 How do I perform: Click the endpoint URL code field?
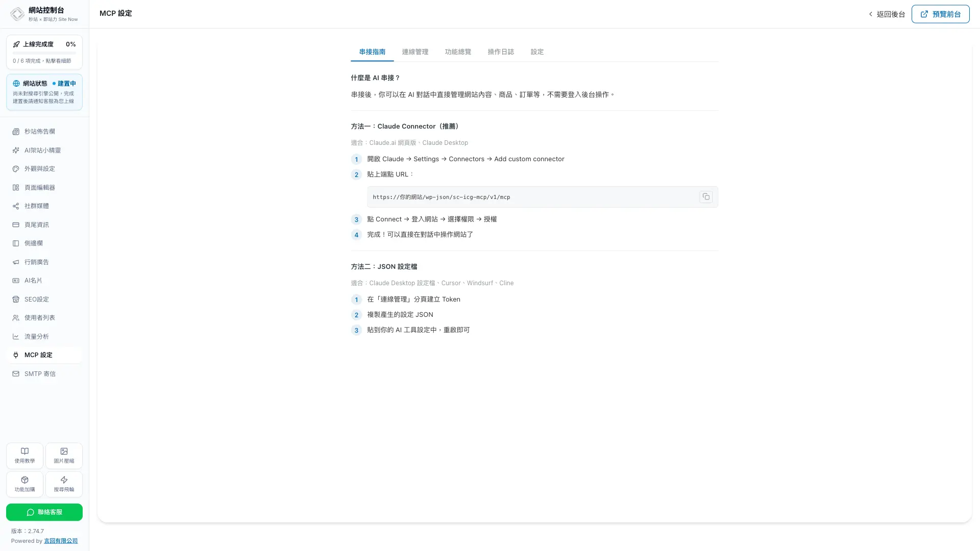(x=543, y=197)
